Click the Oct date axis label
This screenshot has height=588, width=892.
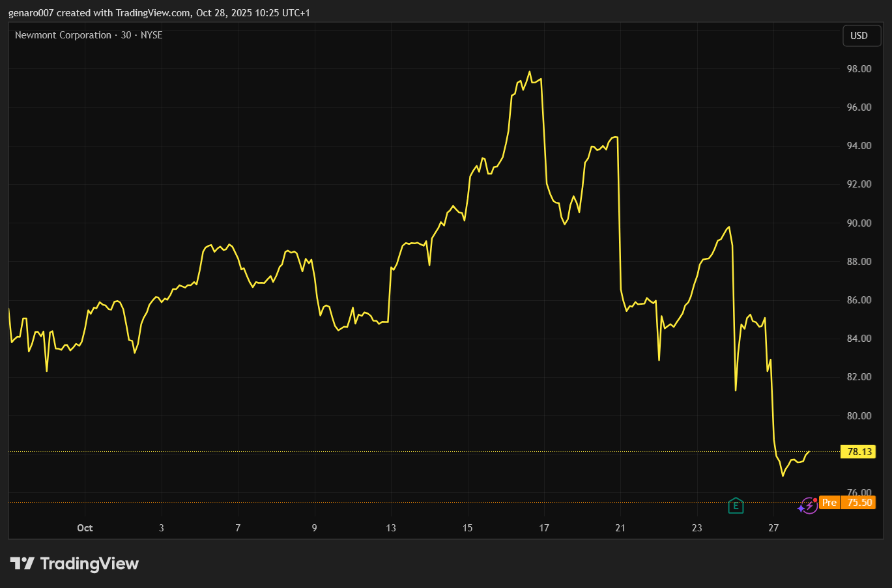(x=85, y=527)
